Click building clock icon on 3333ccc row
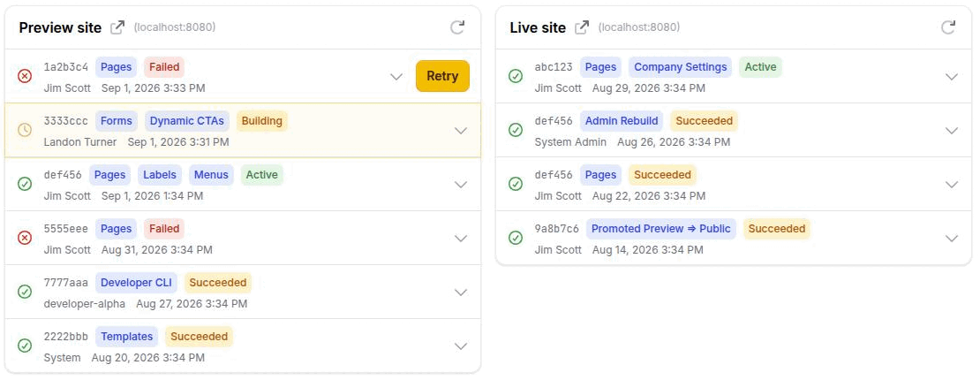The height and width of the screenshot is (380, 980). pos(25,130)
